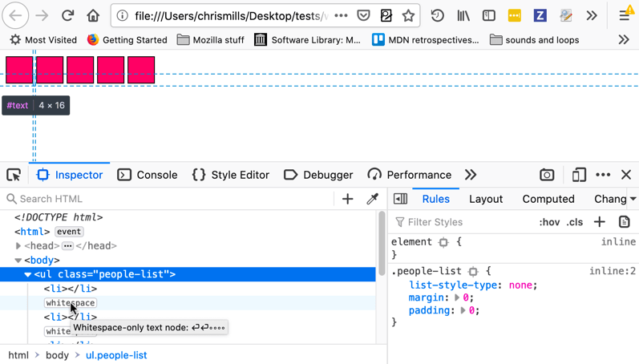Open the Layout tab

485,199
